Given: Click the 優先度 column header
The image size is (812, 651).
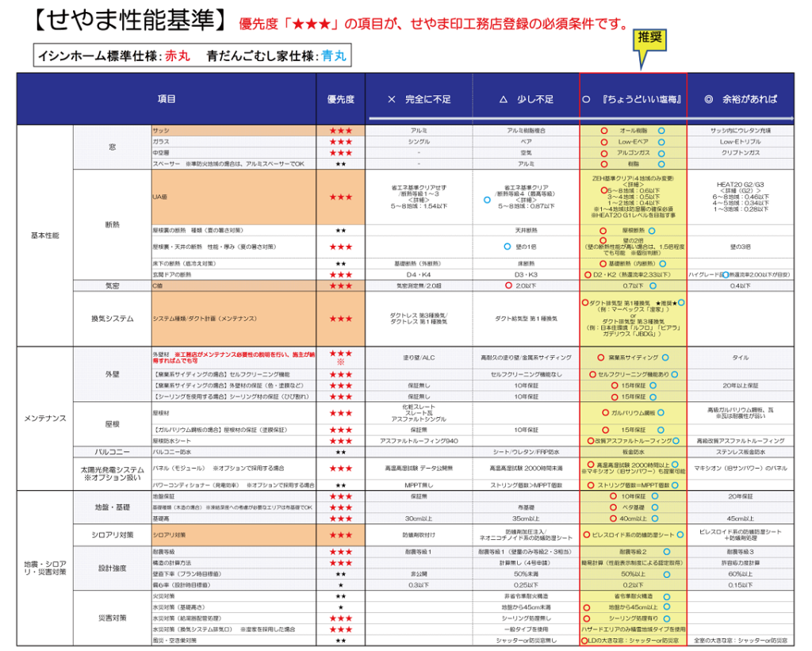Looking at the screenshot, I should tap(340, 100).
